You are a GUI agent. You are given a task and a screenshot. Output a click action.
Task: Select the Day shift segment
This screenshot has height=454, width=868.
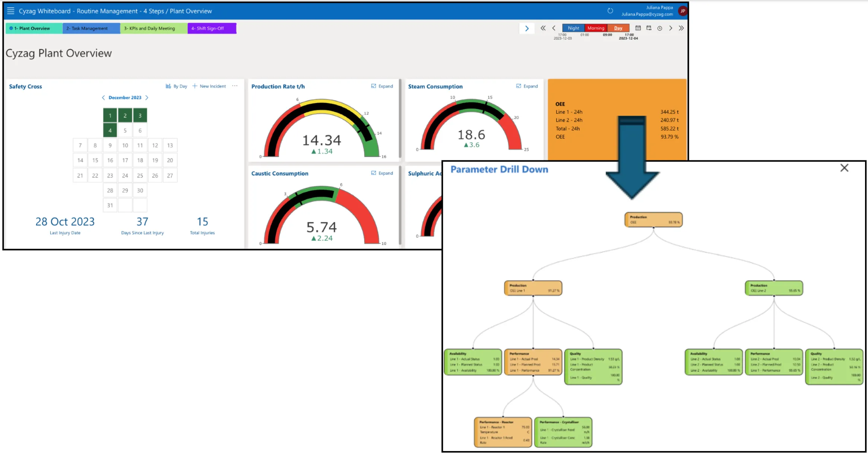point(618,28)
